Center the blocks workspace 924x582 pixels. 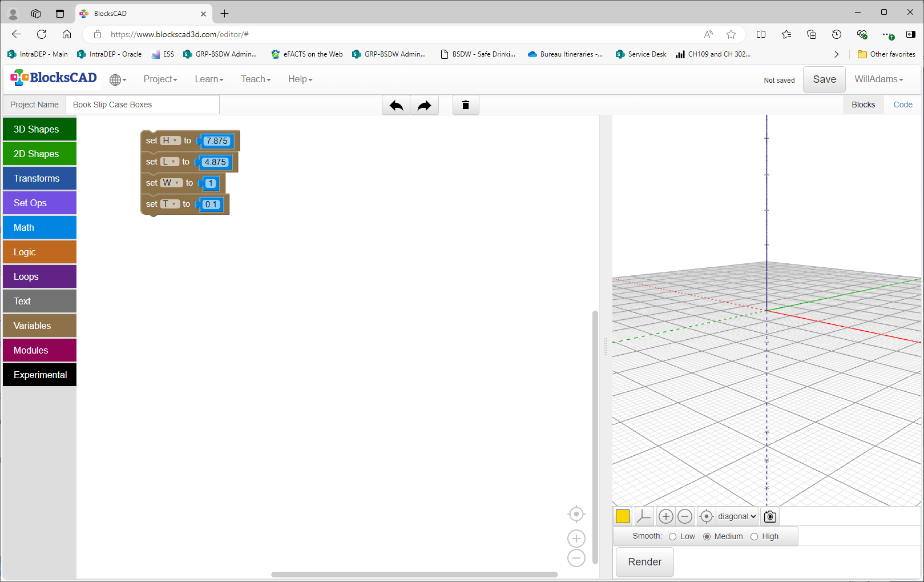point(576,514)
